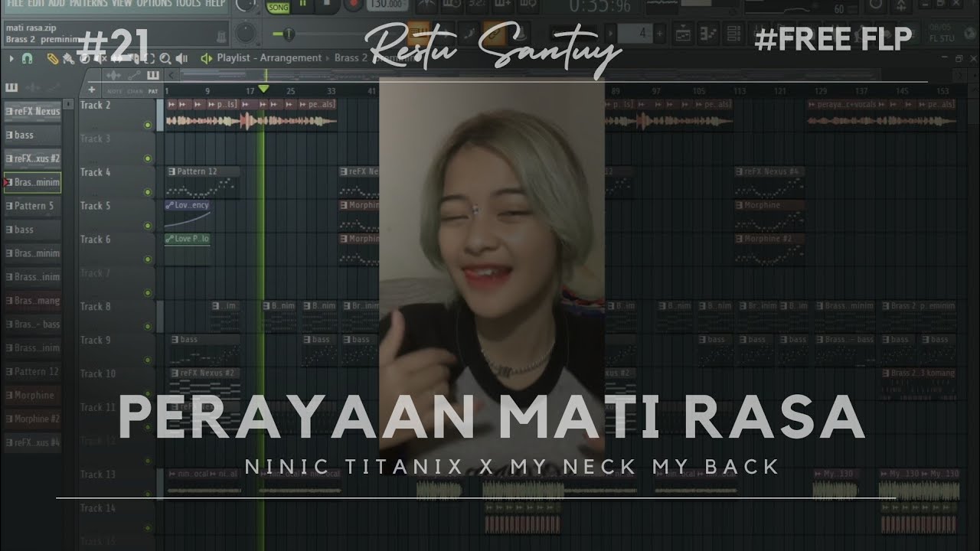
Task: Open the OPTIONS menu
Action: pos(154,4)
